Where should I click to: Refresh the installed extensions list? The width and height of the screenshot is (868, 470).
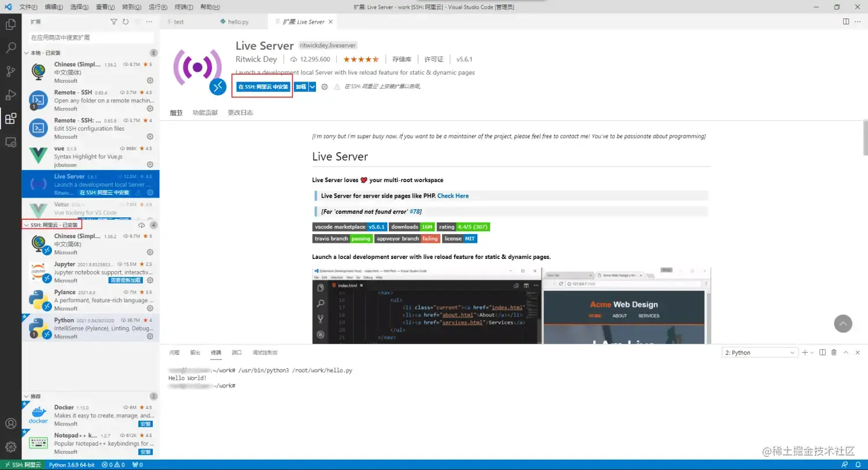tap(126, 21)
